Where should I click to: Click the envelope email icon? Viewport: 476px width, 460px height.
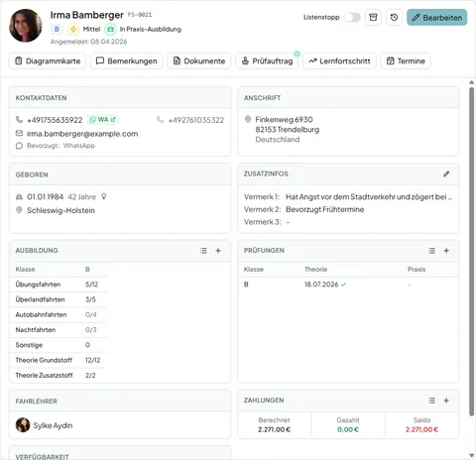(x=19, y=133)
